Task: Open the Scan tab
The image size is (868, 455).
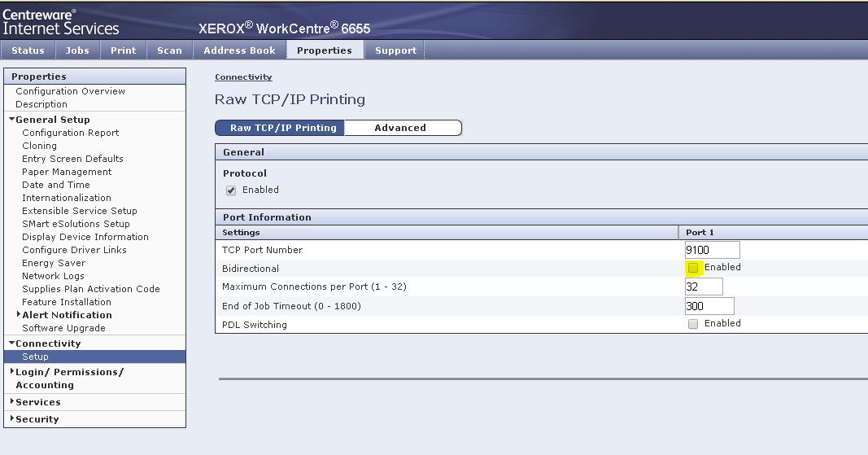Action: (169, 50)
